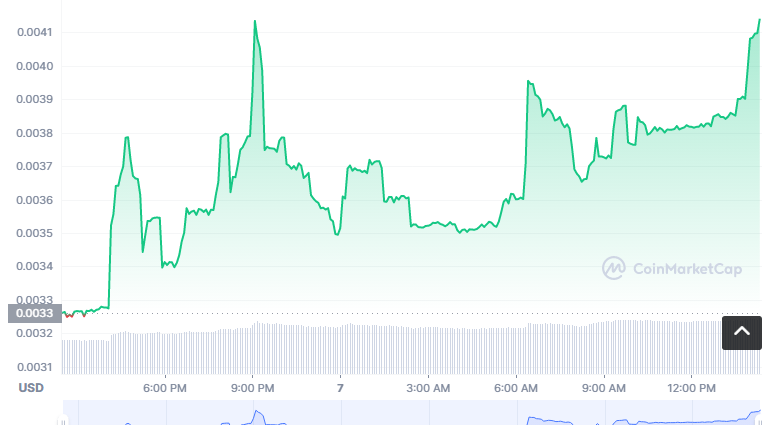The width and height of the screenshot is (762, 425).
Task: Click the 0.0035 price axis label
Action: [34, 233]
